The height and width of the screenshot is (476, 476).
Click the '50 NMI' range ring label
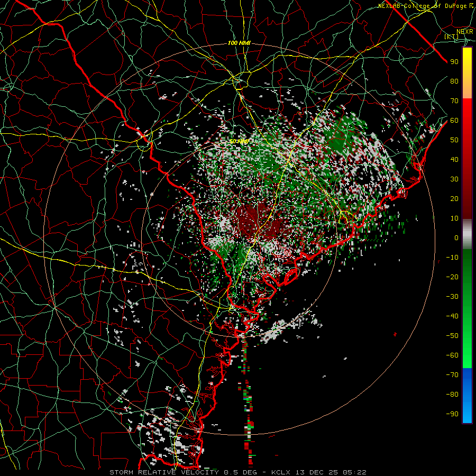(x=239, y=141)
